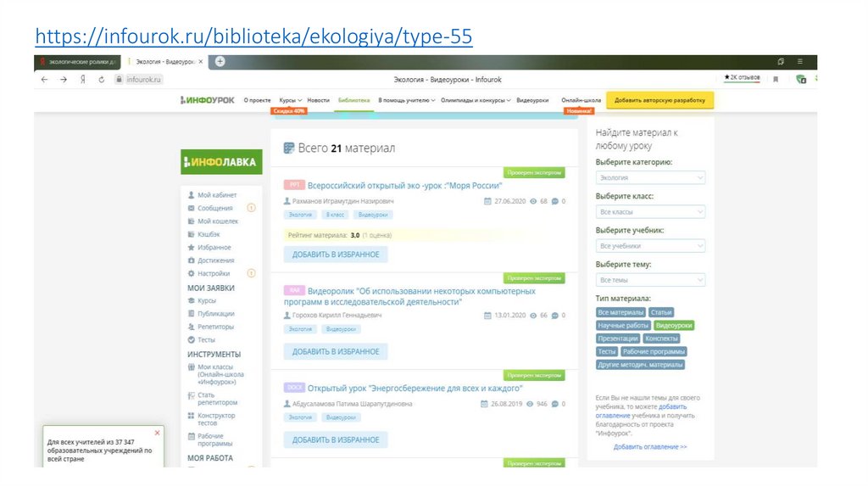Screen dimensions: 868x487
Task: Click the Мои классы sidebar icon
Action: click(x=191, y=367)
